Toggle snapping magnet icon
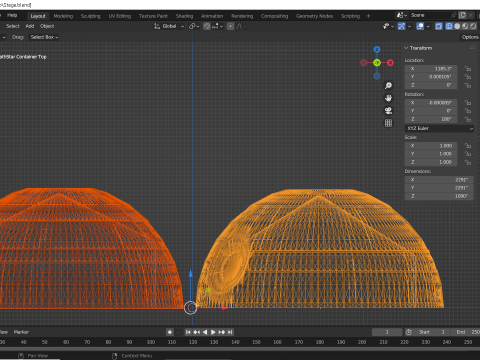The image size is (480, 360). 207,26
